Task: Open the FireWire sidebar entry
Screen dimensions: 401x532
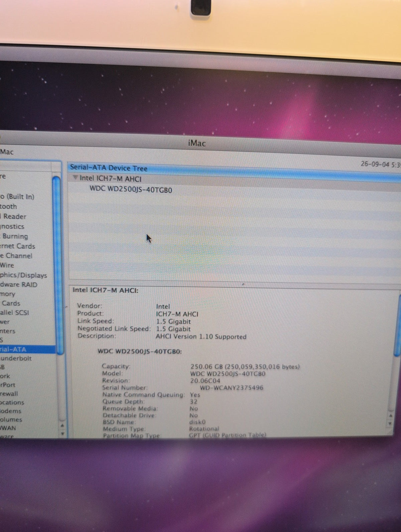Action: click(x=7, y=265)
